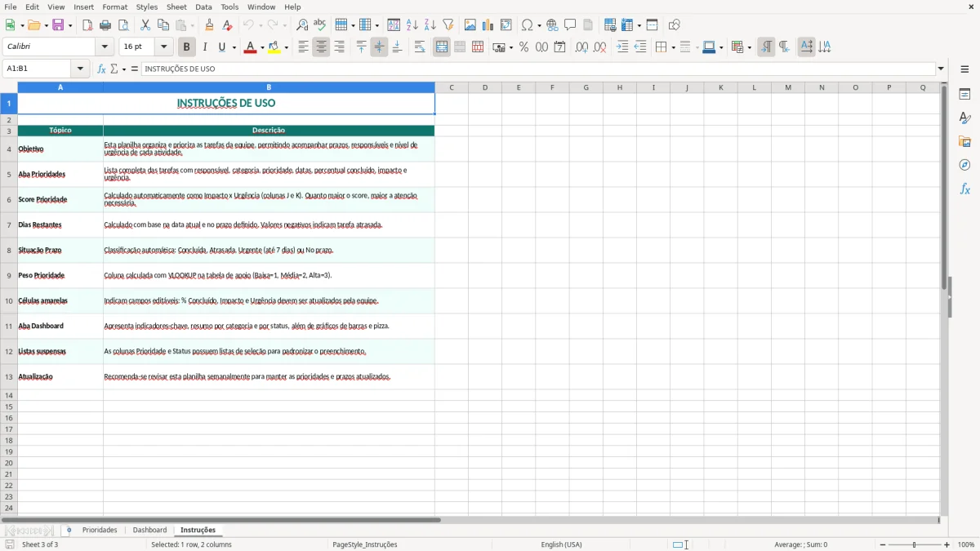Open the Data menu
The image size is (980, 551).
click(x=203, y=7)
